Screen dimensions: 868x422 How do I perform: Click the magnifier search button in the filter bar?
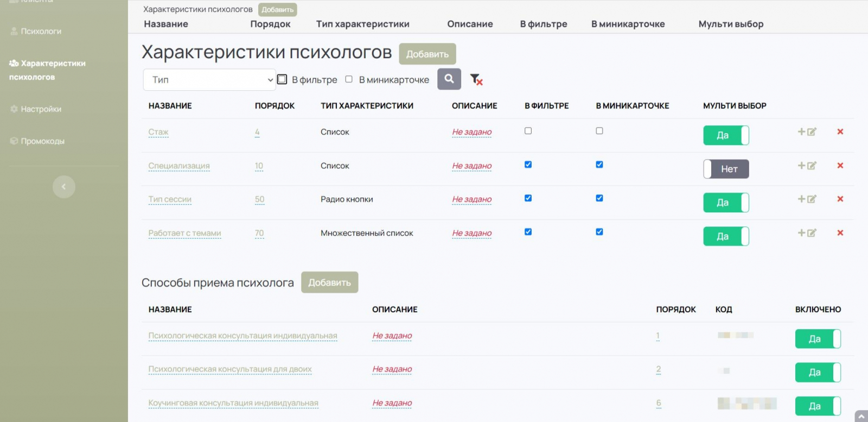pyautogui.click(x=449, y=79)
